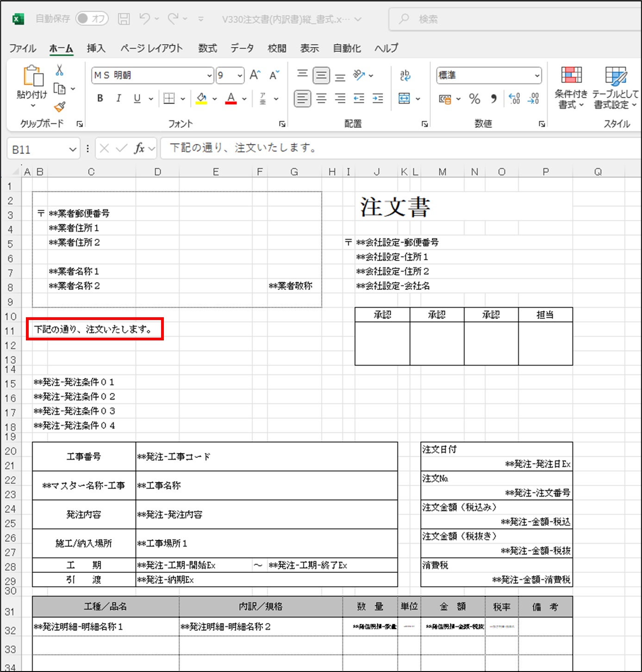Open the font name dropdown
The image size is (642, 672).
point(209,75)
